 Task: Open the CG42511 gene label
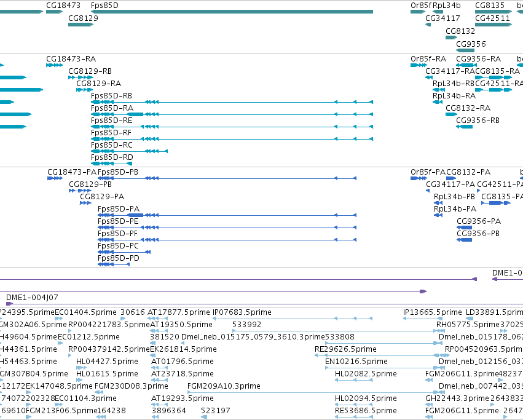pyautogui.click(x=492, y=18)
